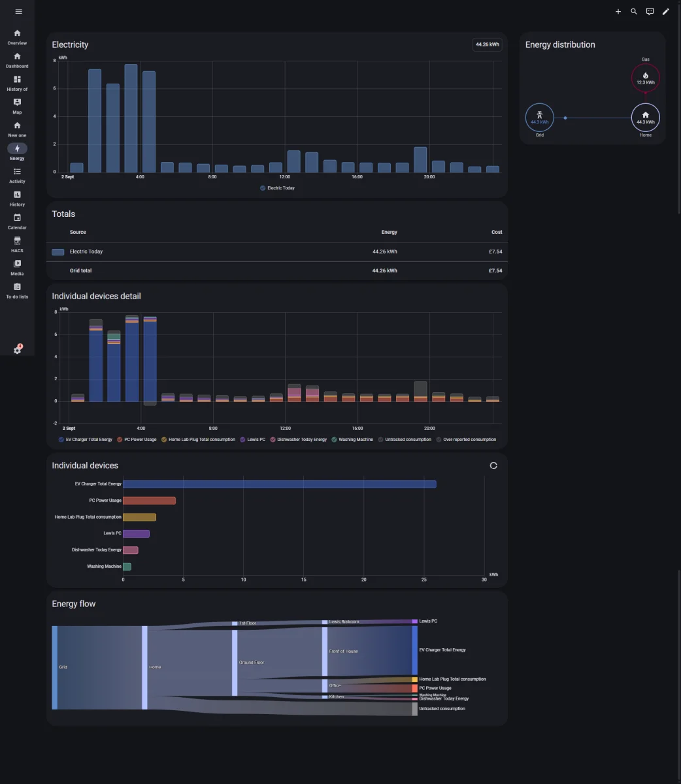Click the Untracked consumption label in Energy flow

click(x=442, y=709)
